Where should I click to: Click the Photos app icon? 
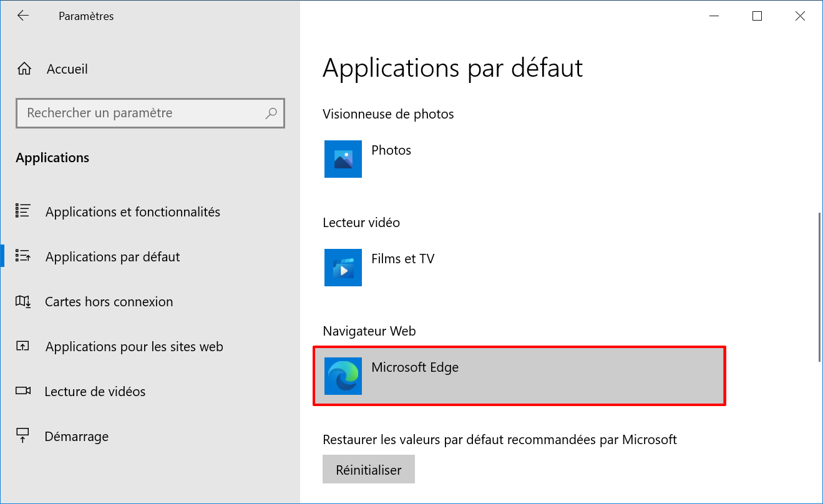pyautogui.click(x=343, y=159)
